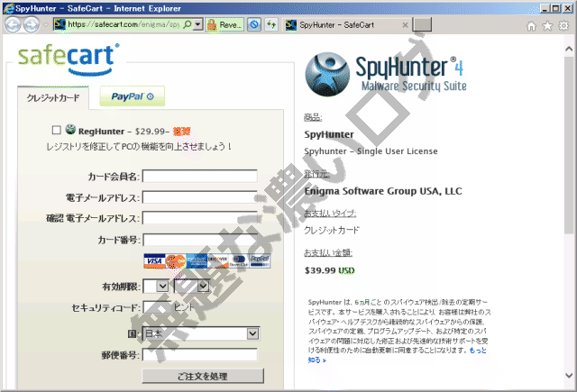Select the クレジットカード payment tab
This screenshot has height=392, width=577.
point(53,98)
